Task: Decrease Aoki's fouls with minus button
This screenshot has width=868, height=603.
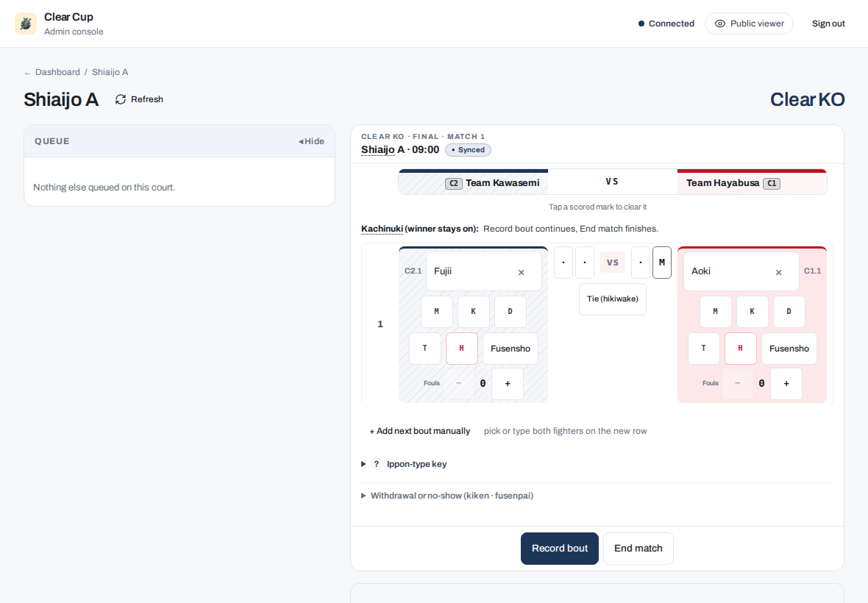Action: (x=737, y=383)
